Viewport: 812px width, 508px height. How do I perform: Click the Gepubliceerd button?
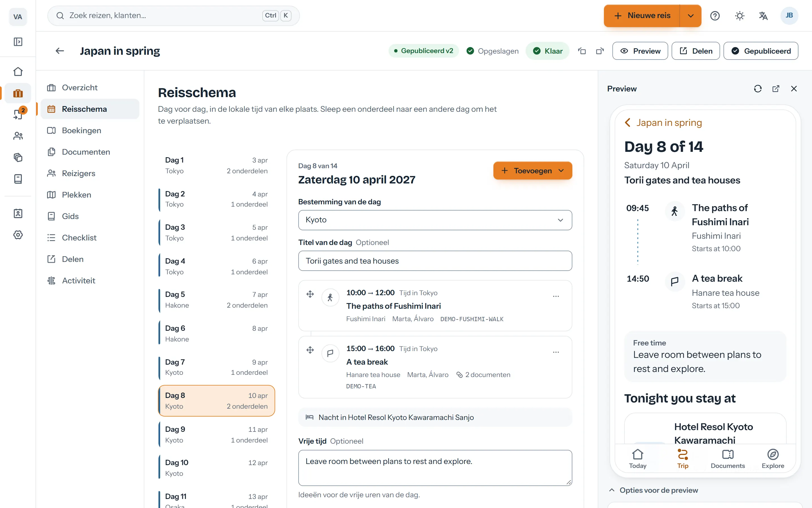761,51
